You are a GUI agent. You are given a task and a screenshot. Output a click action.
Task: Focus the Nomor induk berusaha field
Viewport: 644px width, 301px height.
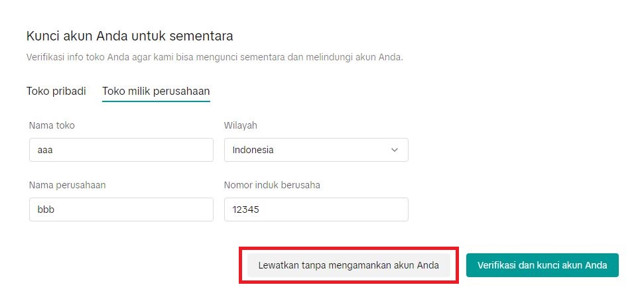pos(316,210)
